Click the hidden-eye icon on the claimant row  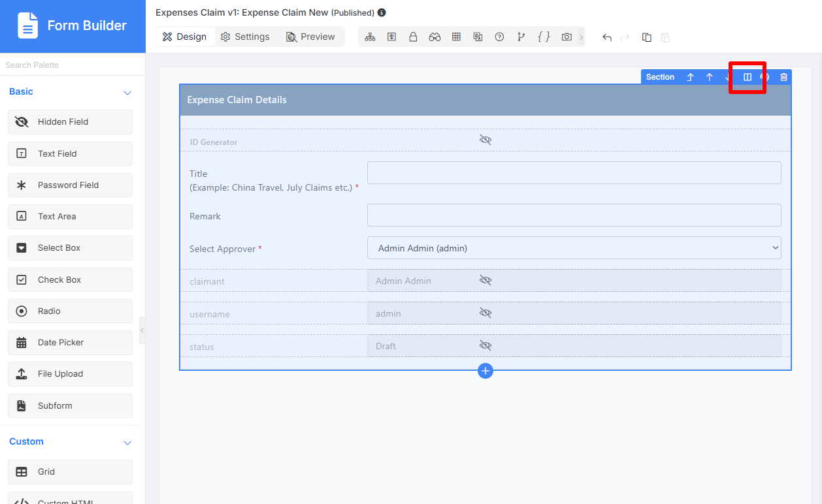[485, 280]
